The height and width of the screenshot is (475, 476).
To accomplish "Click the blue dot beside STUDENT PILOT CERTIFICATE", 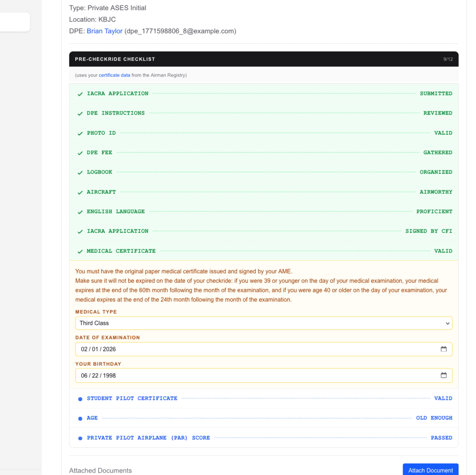I will click(x=80, y=398).
